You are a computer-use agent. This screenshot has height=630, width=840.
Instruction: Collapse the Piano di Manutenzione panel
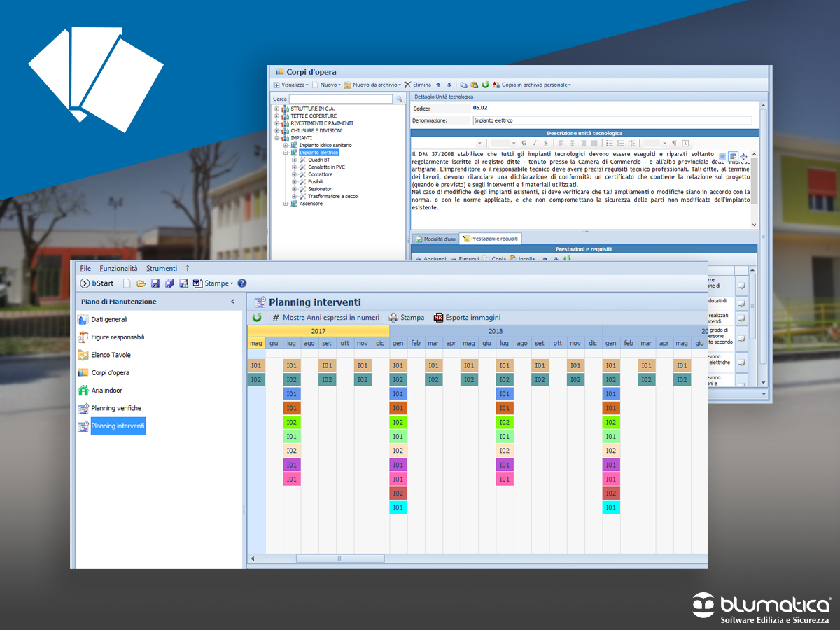[233, 302]
